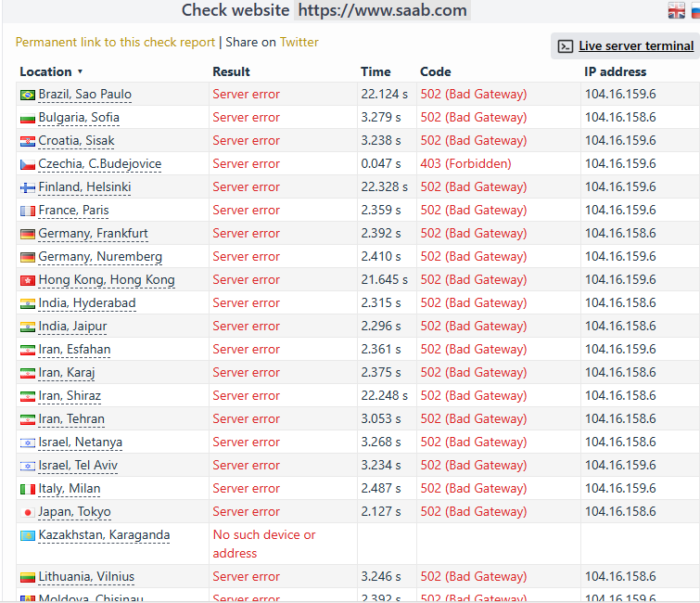Switch language using the UK flag icon
This screenshot has width=700, height=603.
pos(676,10)
